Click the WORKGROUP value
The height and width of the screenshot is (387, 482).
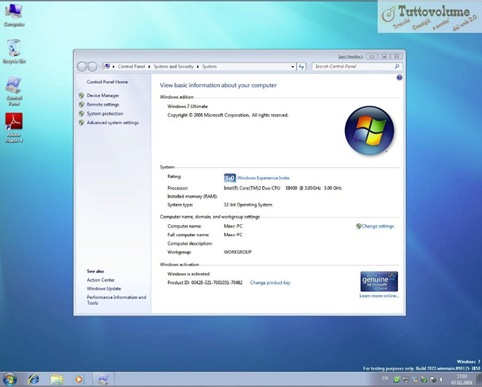pyautogui.click(x=237, y=252)
